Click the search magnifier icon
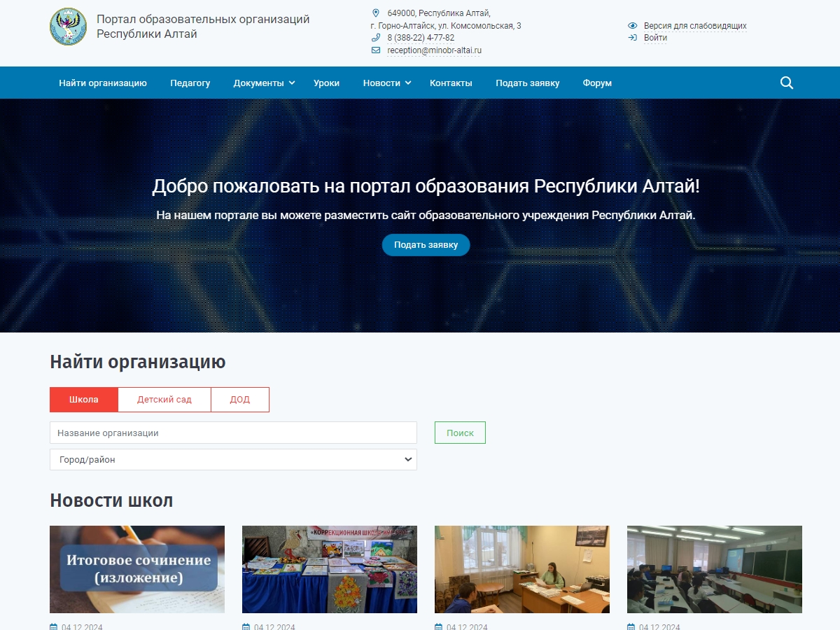This screenshot has width=840, height=630. tap(786, 83)
